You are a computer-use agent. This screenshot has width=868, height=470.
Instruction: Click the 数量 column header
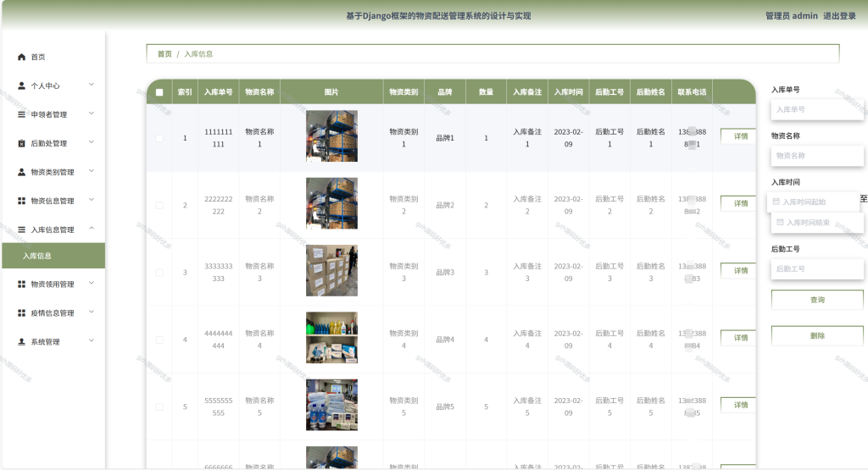pyautogui.click(x=486, y=92)
